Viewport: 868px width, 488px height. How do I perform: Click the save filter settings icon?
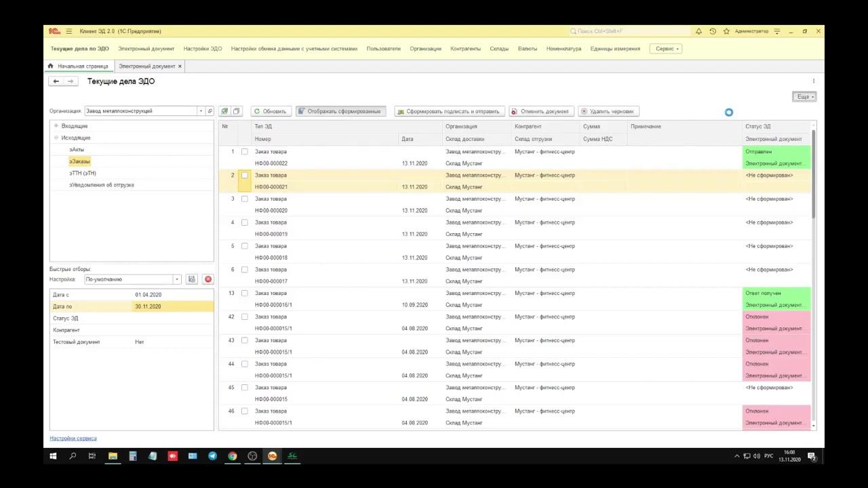pos(192,279)
